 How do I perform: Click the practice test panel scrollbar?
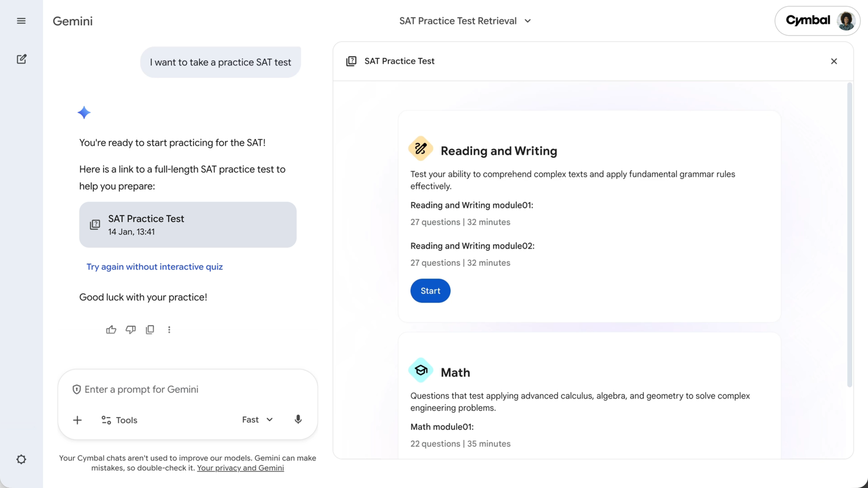pos(849,236)
